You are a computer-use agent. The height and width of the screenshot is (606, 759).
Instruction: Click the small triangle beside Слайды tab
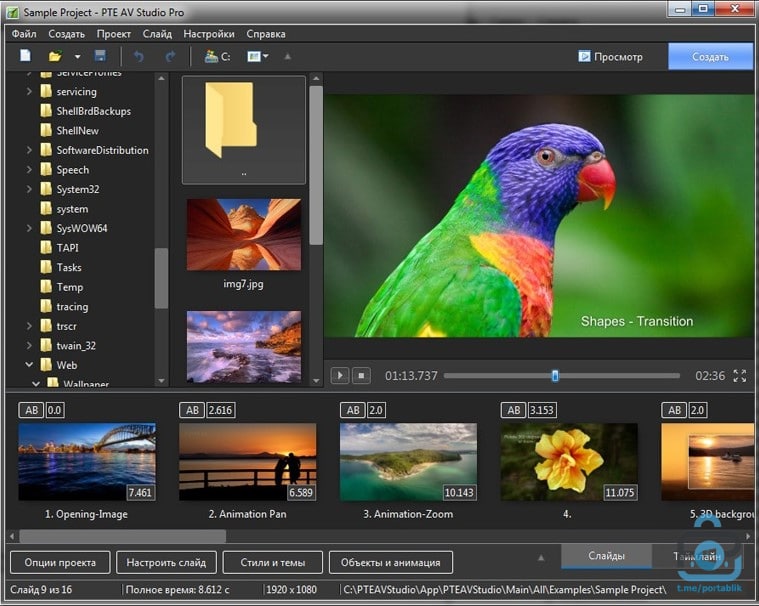541,558
